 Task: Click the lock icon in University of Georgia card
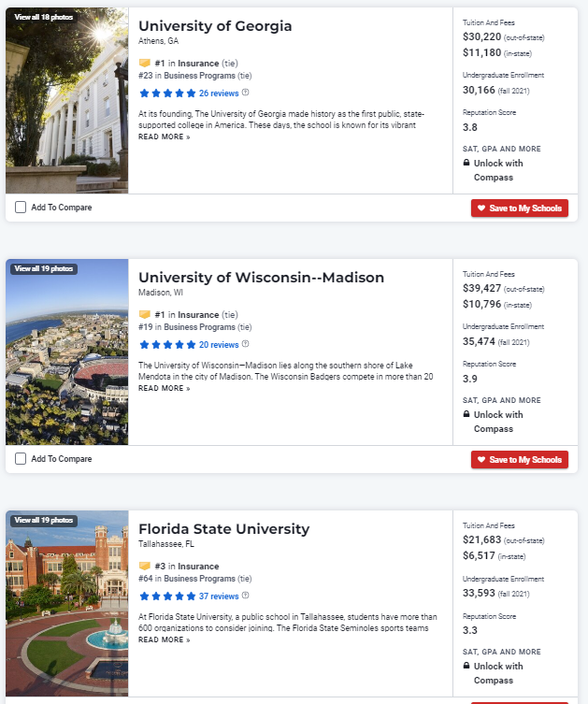466,163
